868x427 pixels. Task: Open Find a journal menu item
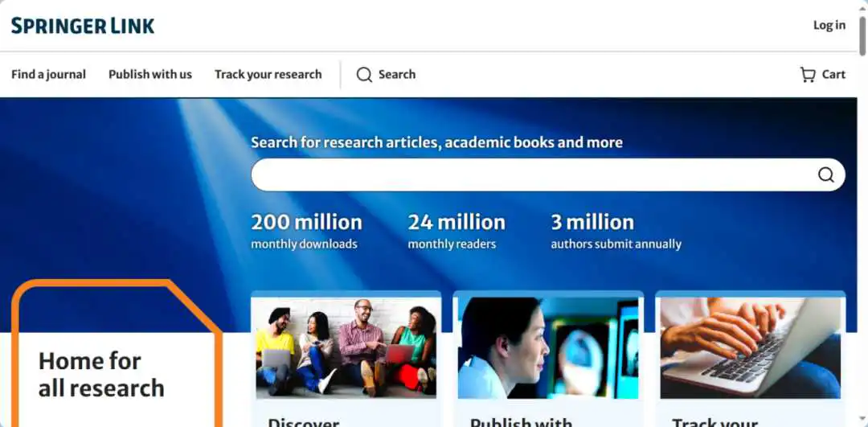pyautogui.click(x=49, y=74)
